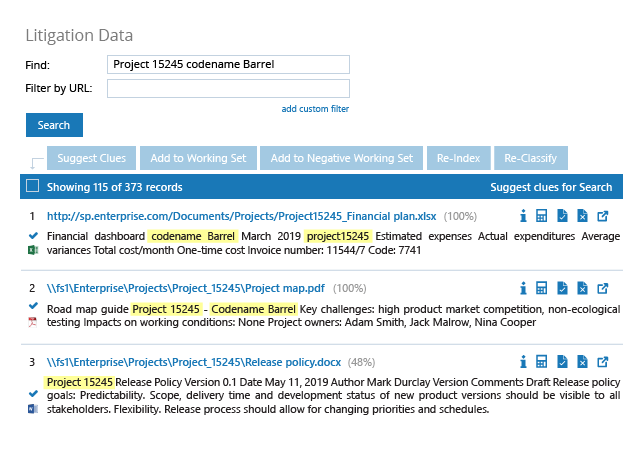The width and height of the screenshot is (640, 450).
Task: Open Suggest clues for Search link
Action: pos(551,187)
